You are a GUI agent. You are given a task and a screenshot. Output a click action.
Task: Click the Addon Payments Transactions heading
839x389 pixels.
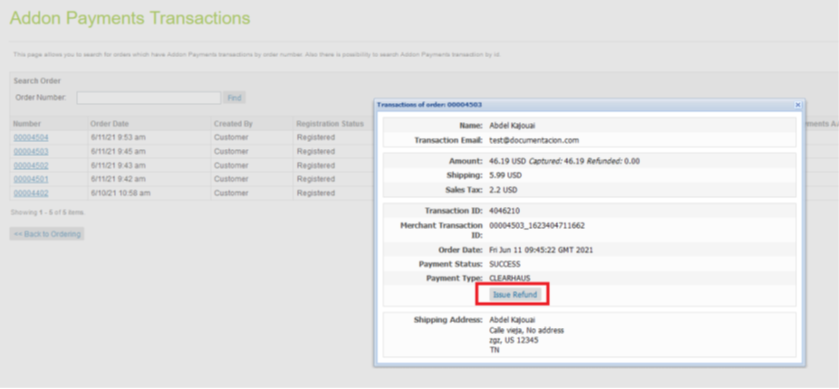(130, 18)
